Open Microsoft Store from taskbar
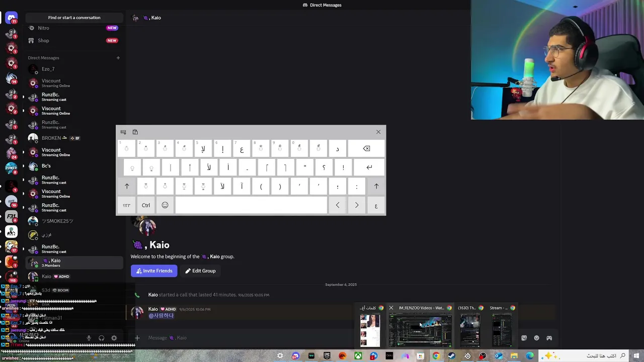 click(x=421, y=356)
